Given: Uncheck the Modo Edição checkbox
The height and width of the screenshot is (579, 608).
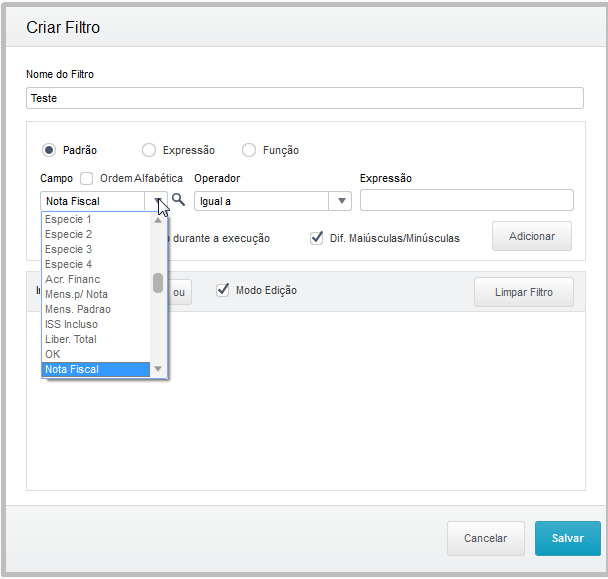Looking at the screenshot, I should tap(223, 290).
